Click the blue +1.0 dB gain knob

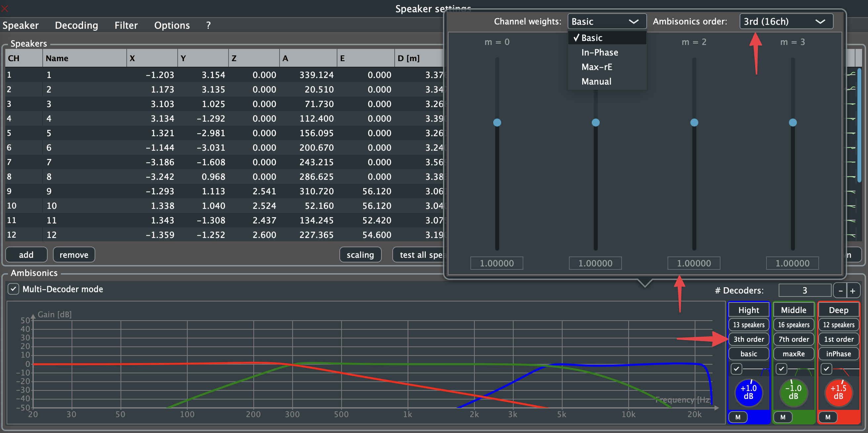[748, 392]
